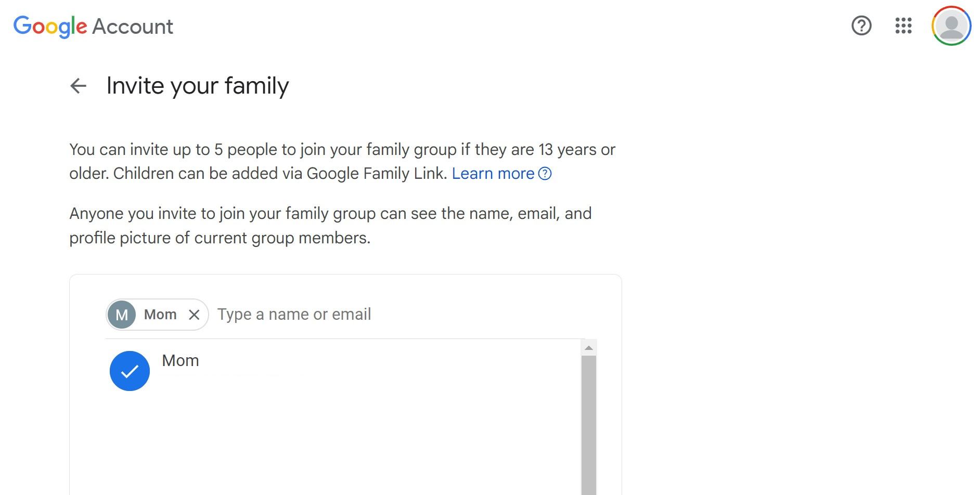Click the scrollbar up arrow
The height and width of the screenshot is (495, 980).
click(589, 348)
